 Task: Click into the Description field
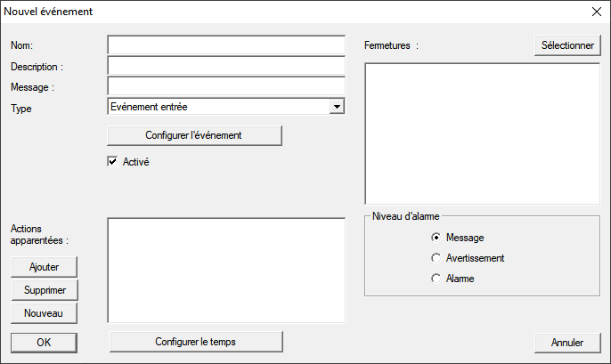[x=225, y=66]
